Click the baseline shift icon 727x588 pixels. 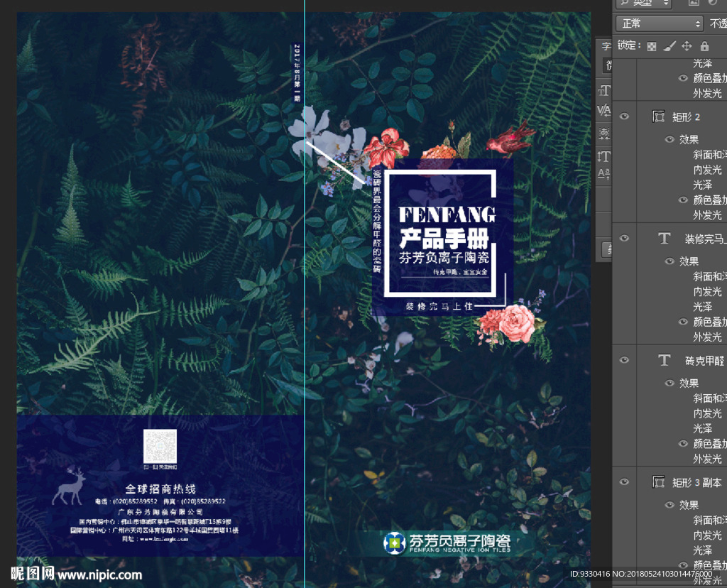603,174
